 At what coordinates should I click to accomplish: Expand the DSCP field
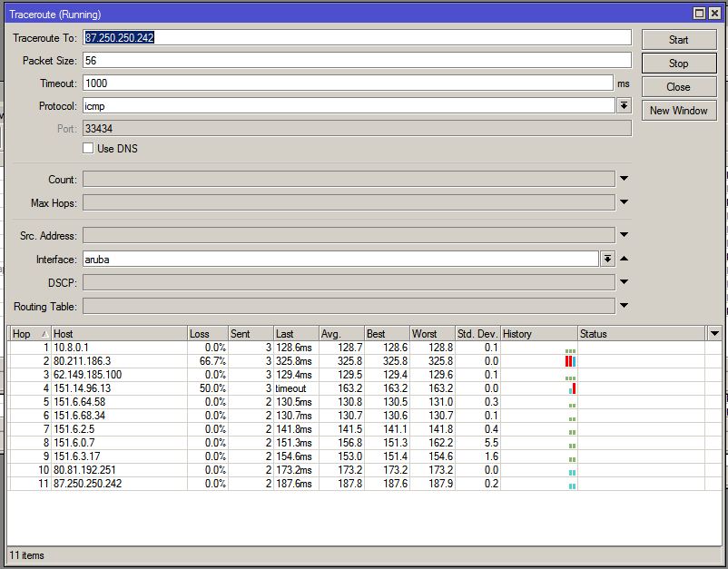624,281
